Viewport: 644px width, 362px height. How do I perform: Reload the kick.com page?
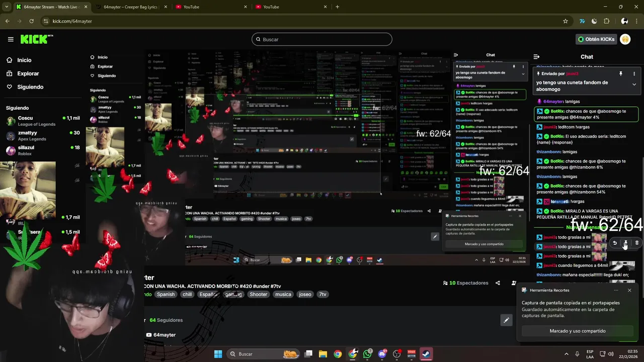click(31, 21)
